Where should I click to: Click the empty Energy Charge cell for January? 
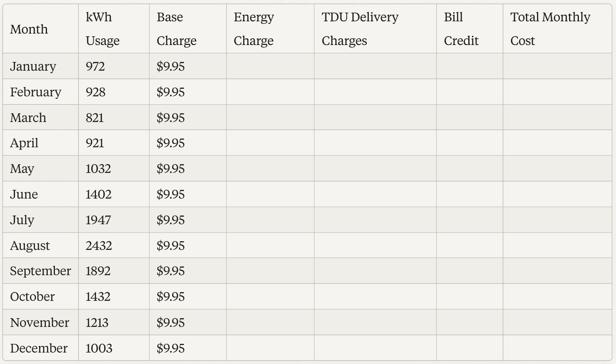pyautogui.click(x=270, y=66)
